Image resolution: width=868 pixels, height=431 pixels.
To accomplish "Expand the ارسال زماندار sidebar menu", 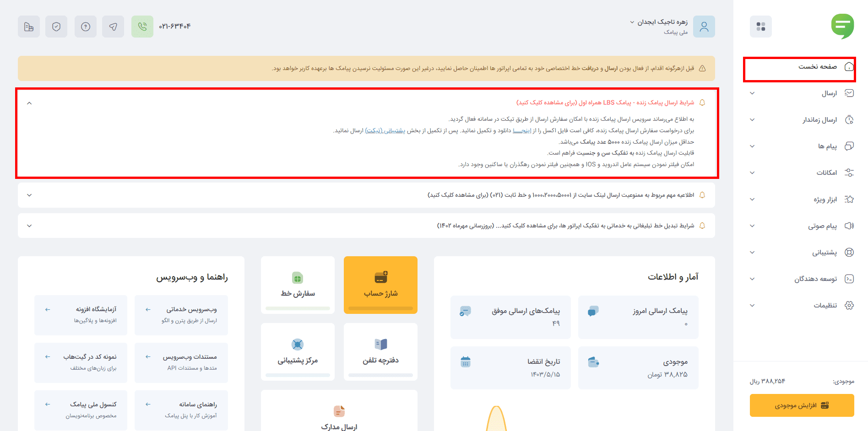I will coord(802,120).
